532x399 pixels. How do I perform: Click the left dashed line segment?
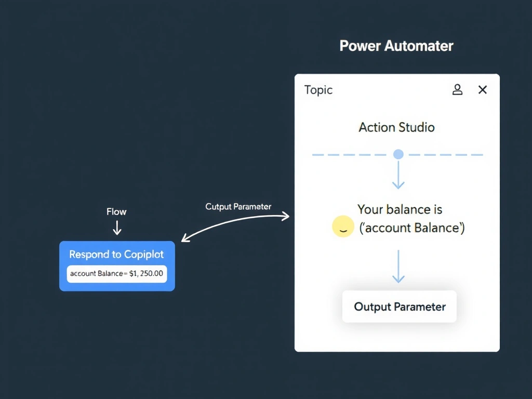(350, 155)
